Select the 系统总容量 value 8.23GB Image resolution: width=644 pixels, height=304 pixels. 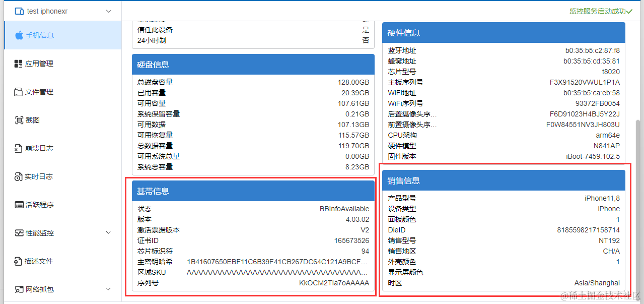pos(357,167)
